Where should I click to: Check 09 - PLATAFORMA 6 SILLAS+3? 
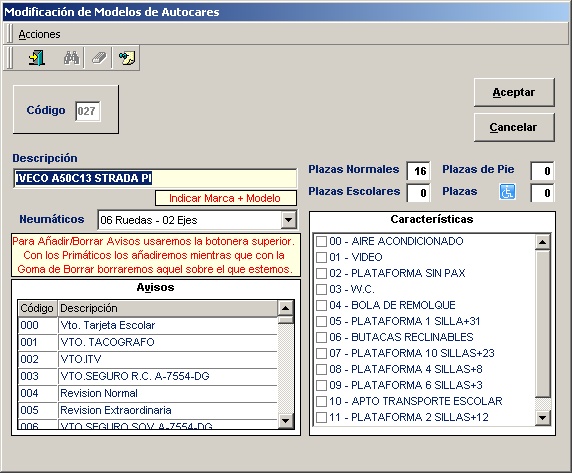(x=321, y=385)
